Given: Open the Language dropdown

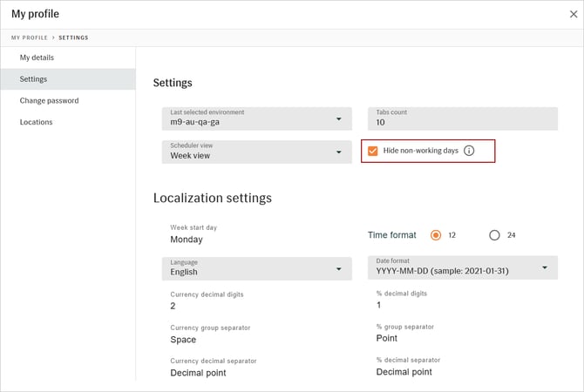Looking at the screenshot, I should click(256, 268).
